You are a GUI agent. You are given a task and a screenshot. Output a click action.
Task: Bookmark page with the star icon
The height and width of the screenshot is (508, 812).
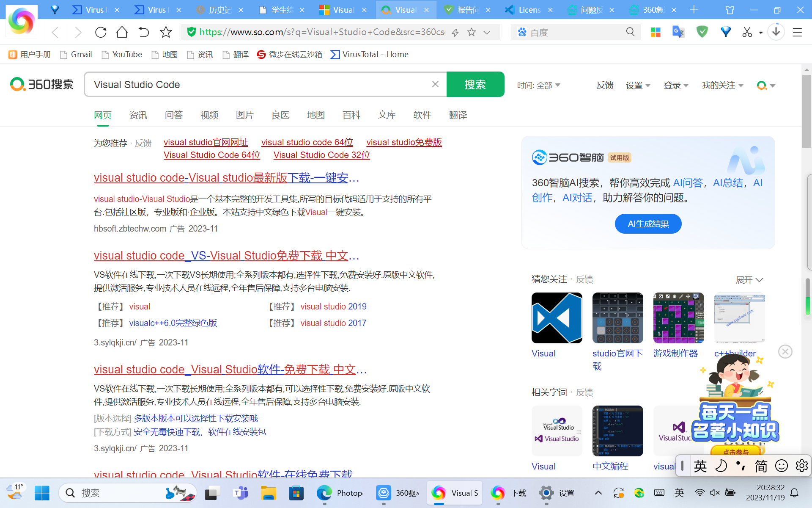click(166, 32)
